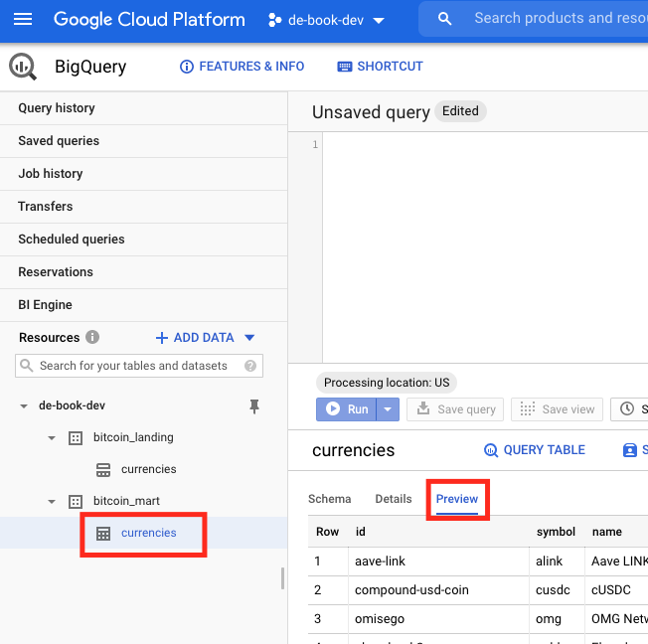The image size is (648, 644).
Task: Click the ADD DATA button
Action: pyautogui.click(x=195, y=338)
